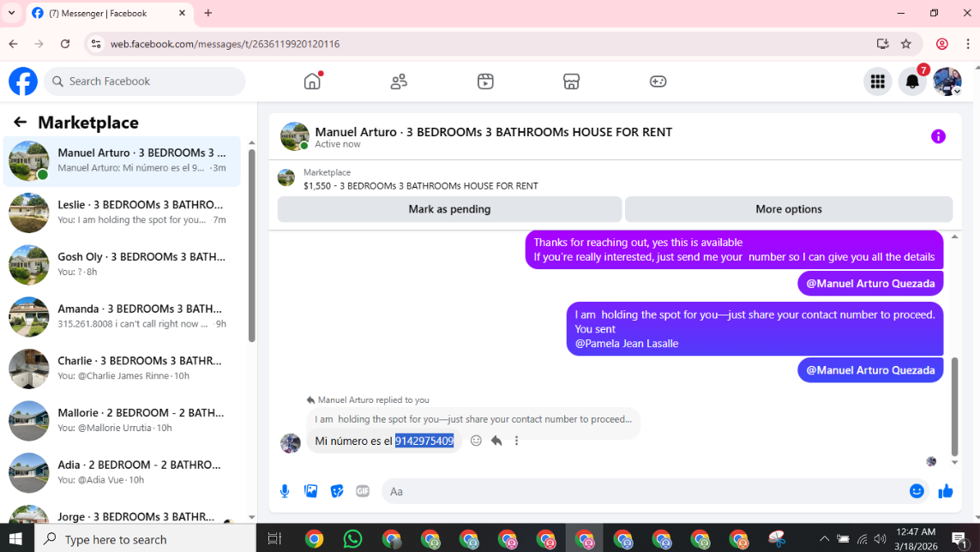The width and height of the screenshot is (980, 552).
Task: Open the Gaming controller icon
Action: 658,81
